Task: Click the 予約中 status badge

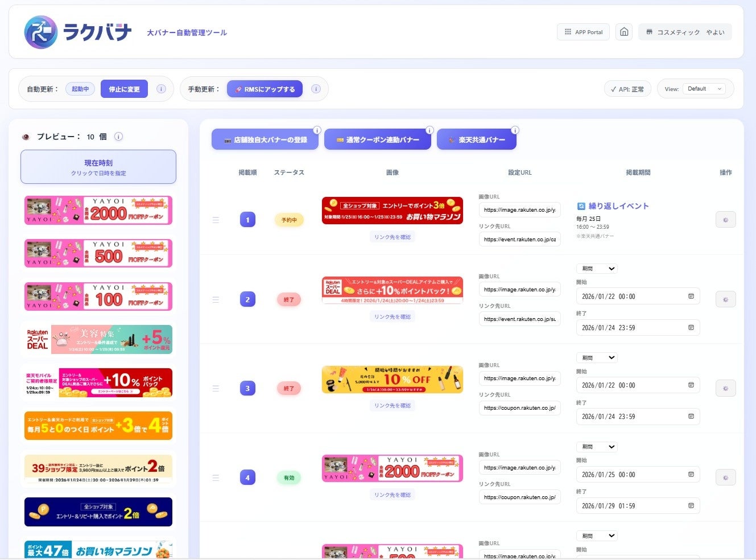Action: (289, 220)
